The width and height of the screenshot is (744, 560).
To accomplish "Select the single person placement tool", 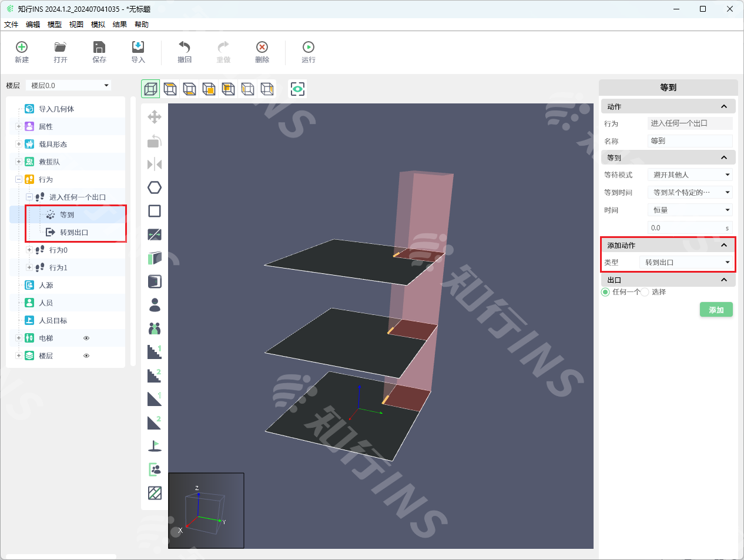I will (155, 304).
